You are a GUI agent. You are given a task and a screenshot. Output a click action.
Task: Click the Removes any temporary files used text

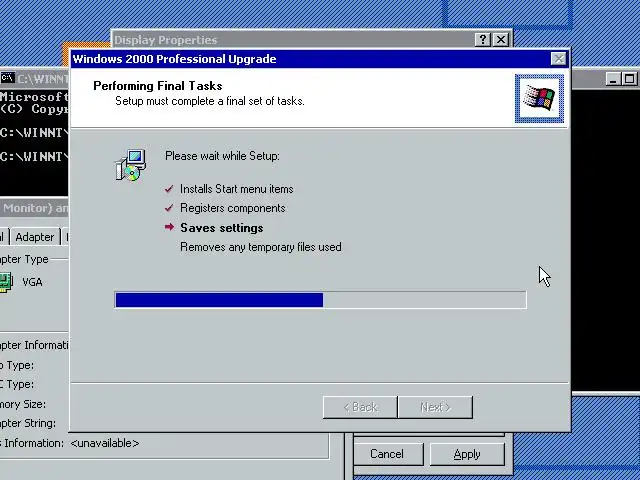(x=261, y=247)
